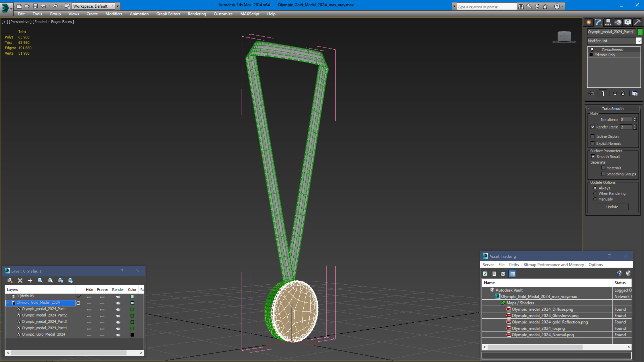Toggle TurboSmooth modifier lightbulb visibility
644x362 pixels.
592,49
